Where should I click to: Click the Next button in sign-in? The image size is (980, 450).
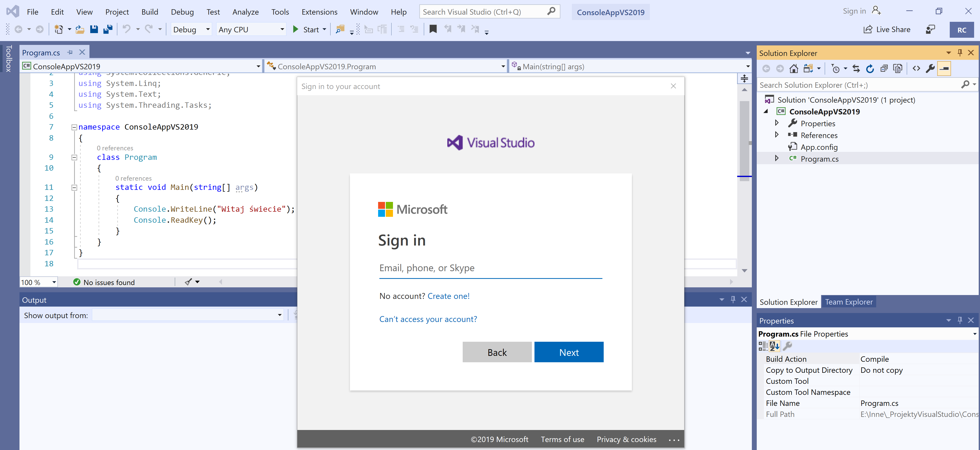(568, 352)
